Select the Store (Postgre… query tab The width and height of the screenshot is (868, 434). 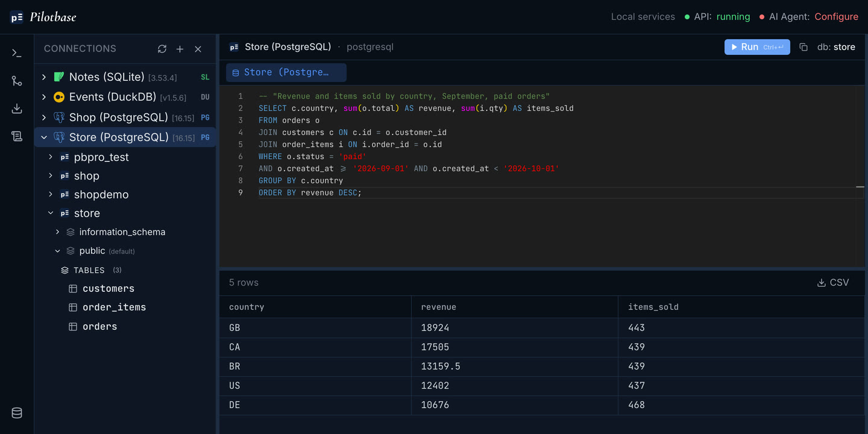click(x=286, y=72)
